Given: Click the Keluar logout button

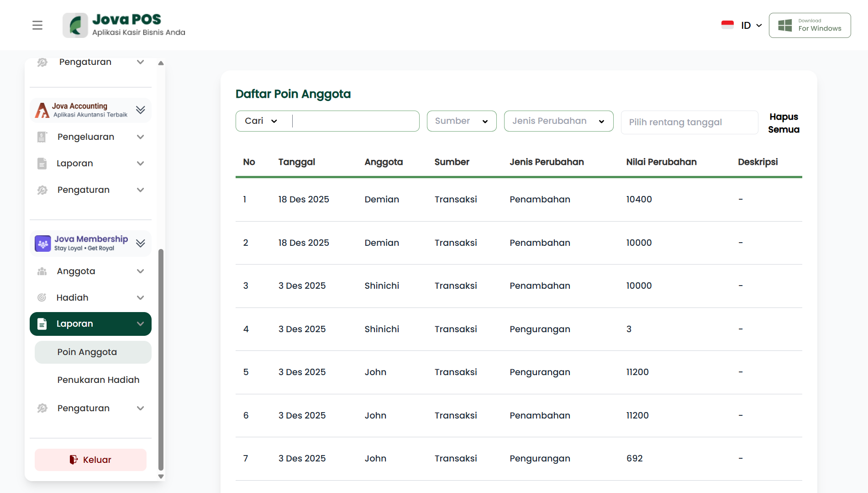Looking at the screenshot, I should [90, 460].
